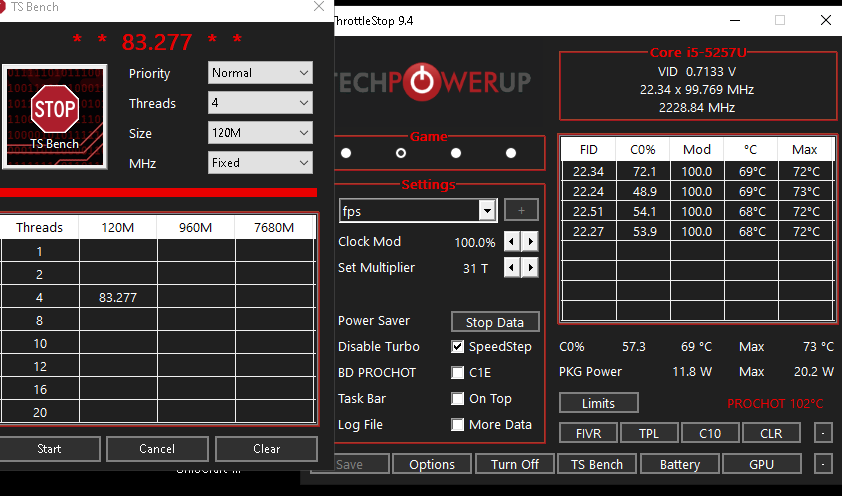This screenshot has height=496, width=842.
Task: Click the plus button beside fps profile name
Action: (x=521, y=210)
